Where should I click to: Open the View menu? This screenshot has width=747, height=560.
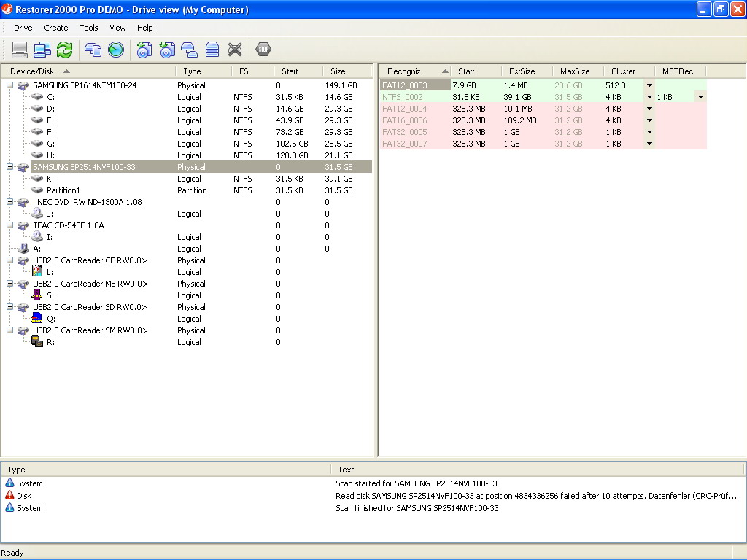(x=117, y=28)
